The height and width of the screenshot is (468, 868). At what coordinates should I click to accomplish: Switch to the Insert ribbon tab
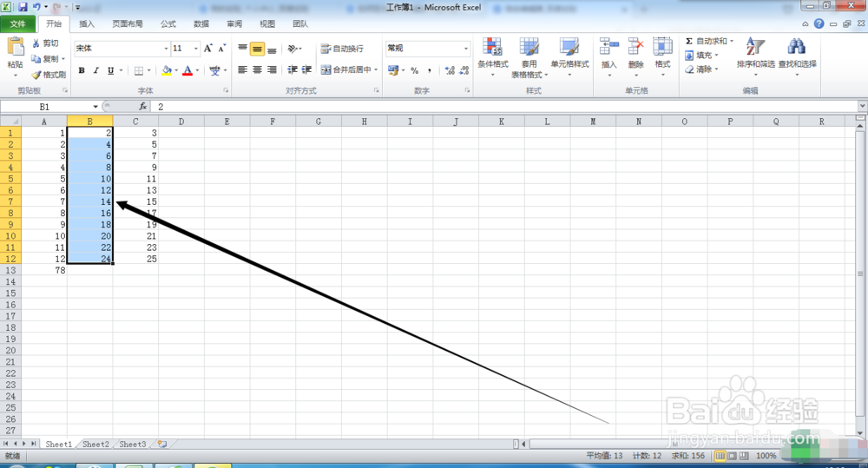pyautogui.click(x=87, y=23)
